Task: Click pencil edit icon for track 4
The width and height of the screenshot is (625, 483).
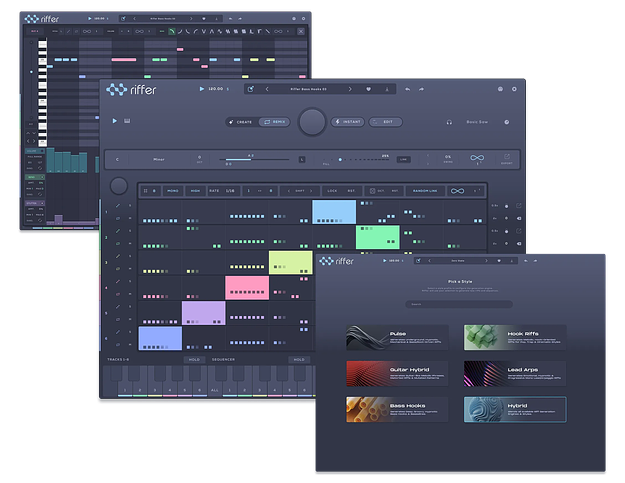Action: pyautogui.click(x=118, y=281)
